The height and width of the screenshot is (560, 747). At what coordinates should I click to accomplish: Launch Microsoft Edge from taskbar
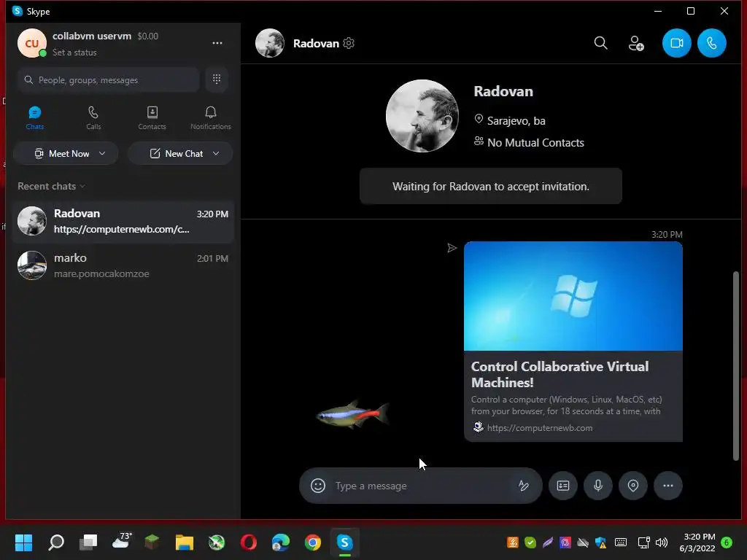click(x=281, y=542)
